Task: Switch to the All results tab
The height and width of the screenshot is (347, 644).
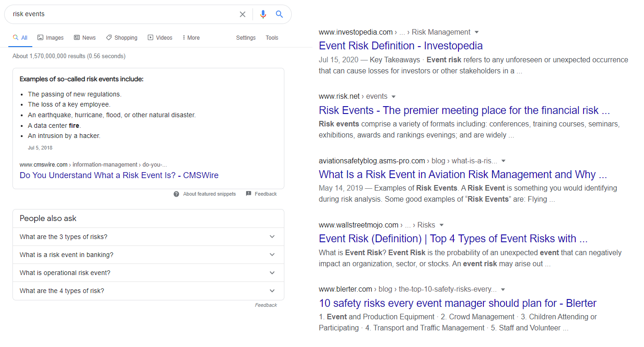Action: 20,38
